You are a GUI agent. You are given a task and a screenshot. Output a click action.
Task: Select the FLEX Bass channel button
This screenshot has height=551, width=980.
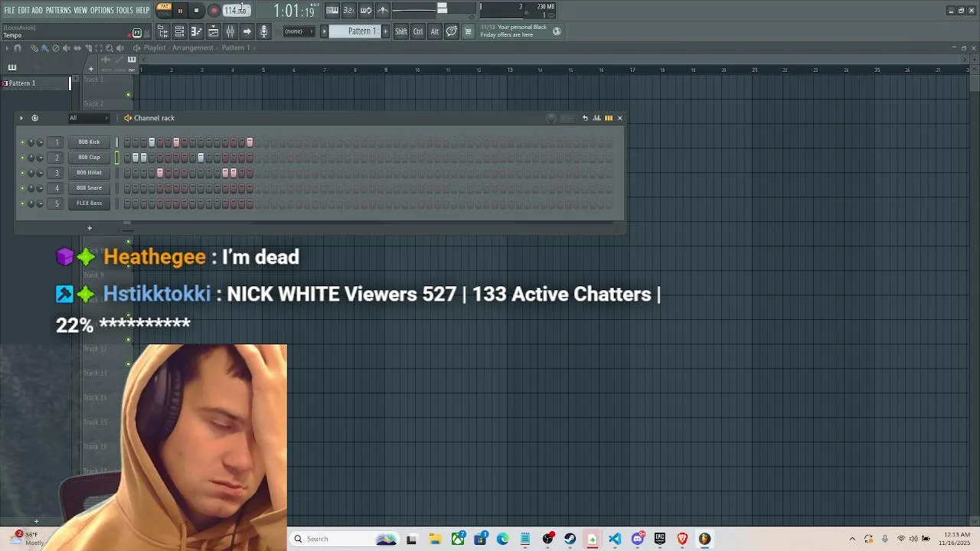89,203
